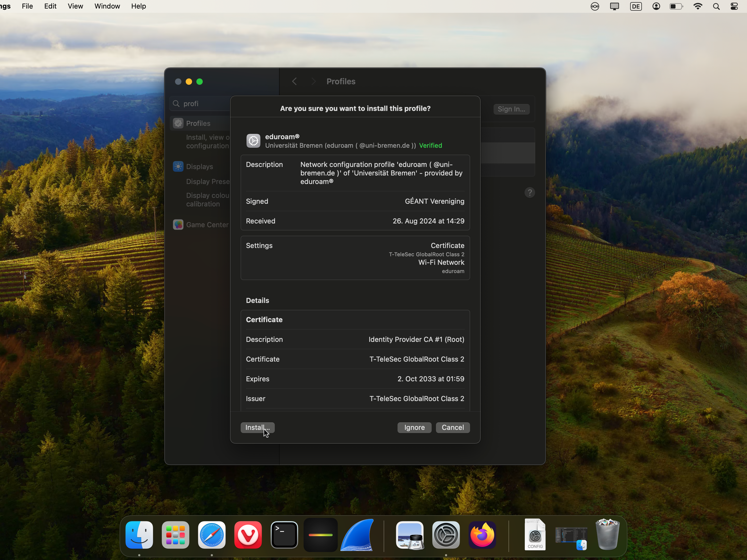Open Wireshark shark fin icon
747x560 pixels.
(357, 535)
